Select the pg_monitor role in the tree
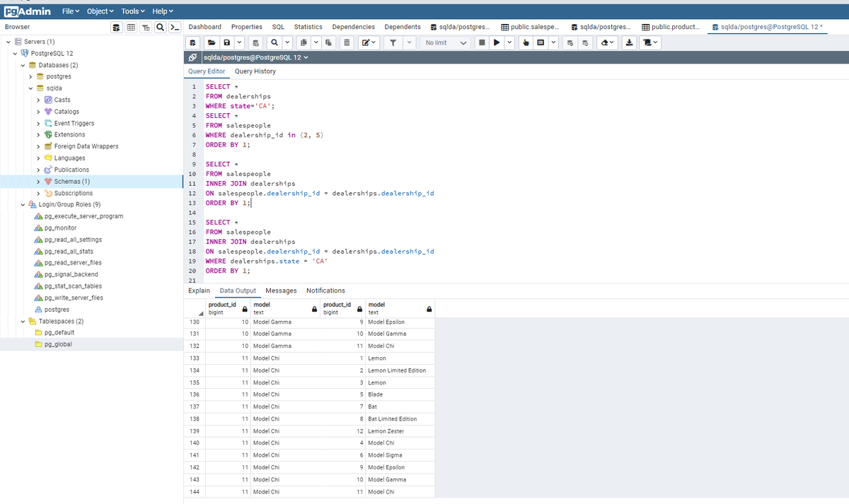The image size is (849, 504). click(60, 228)
